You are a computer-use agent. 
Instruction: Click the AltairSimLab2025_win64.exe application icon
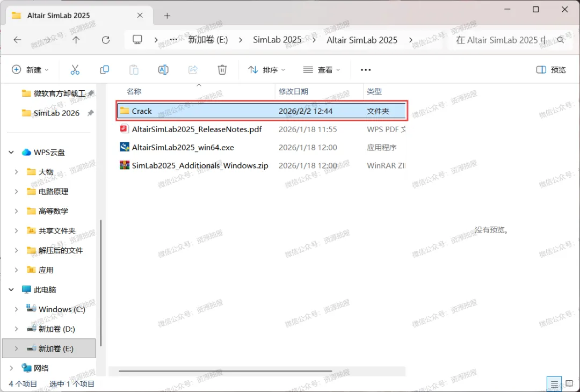click(124, 147)
